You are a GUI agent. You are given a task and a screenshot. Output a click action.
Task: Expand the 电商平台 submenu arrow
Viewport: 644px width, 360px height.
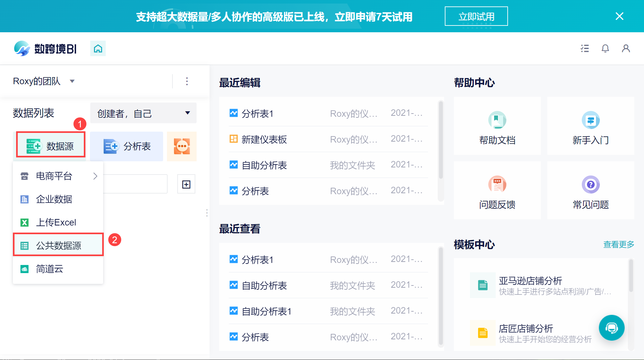tap(95, 176)
